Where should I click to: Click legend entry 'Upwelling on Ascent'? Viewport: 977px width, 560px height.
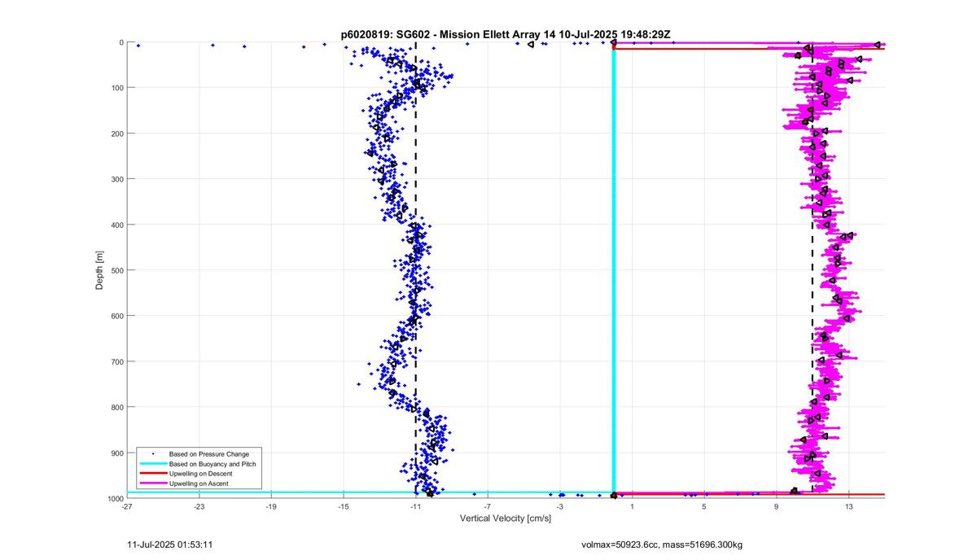click(199, 483)
